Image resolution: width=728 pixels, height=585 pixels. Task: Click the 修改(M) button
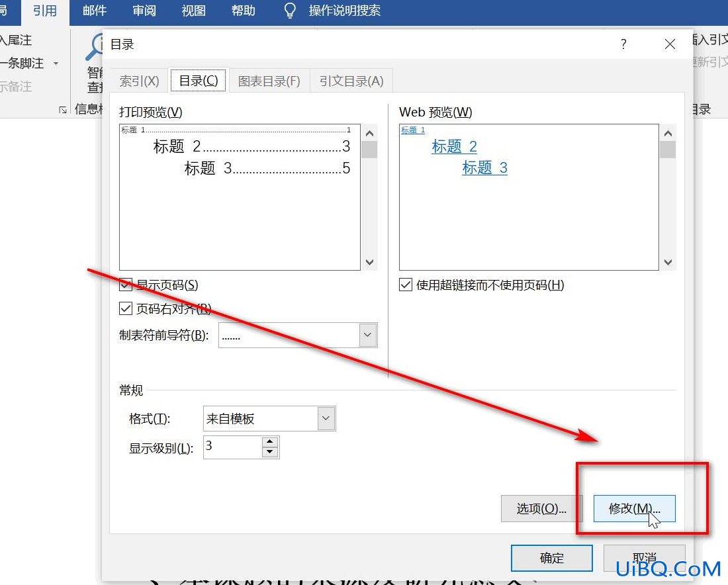634,508
